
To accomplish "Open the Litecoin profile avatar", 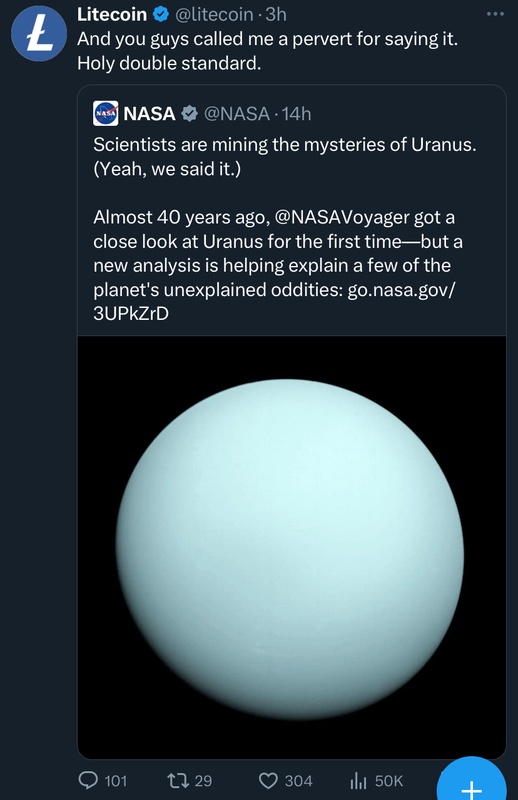I will [x=39, y=34].
